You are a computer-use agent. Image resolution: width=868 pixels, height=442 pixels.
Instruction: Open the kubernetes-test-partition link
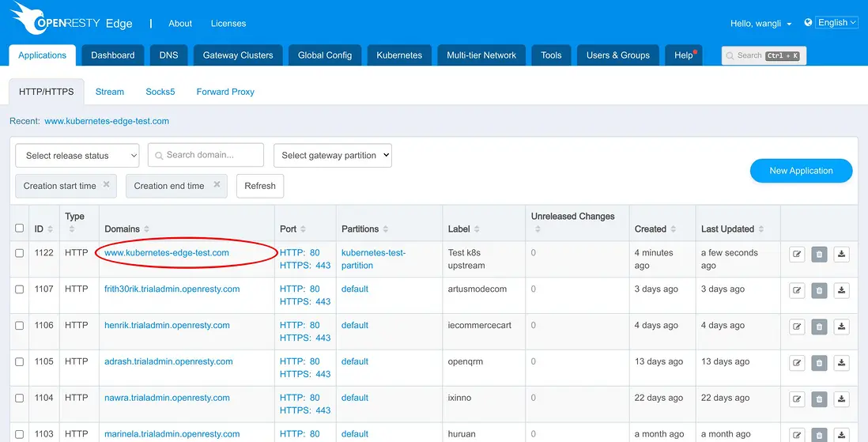click(374, 259)
